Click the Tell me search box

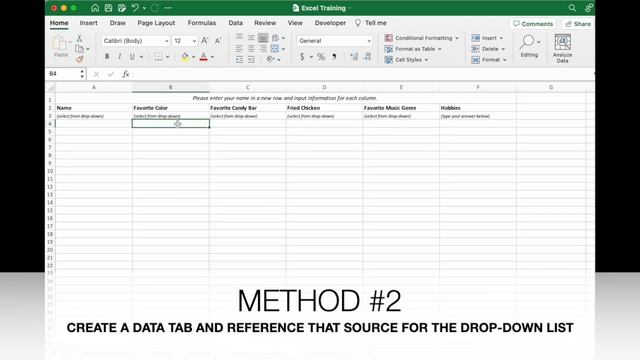click(x=371, y=23)
